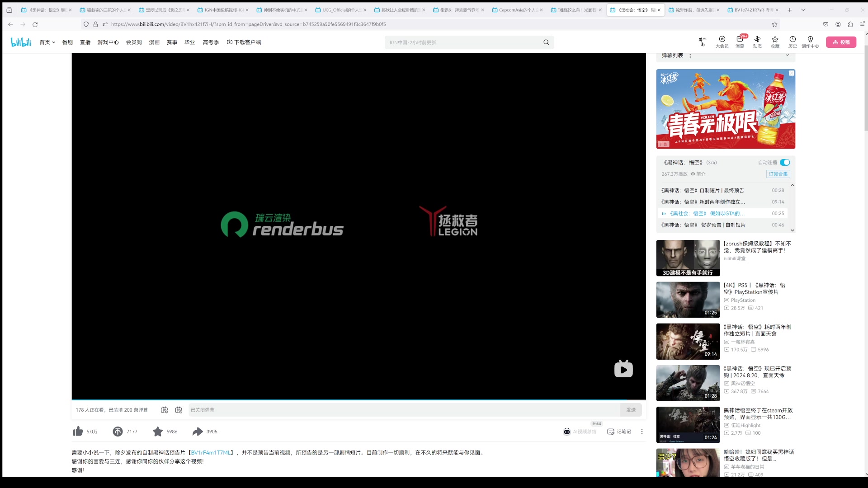
Task: Open 耗时两年创作独立短片 recommended title
Action: click(x=757, y=330)
